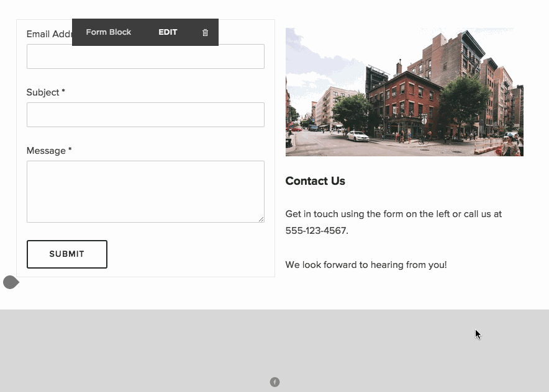
Task: Click the EDIT button on Form Block
Action: [x=168, y=32]
